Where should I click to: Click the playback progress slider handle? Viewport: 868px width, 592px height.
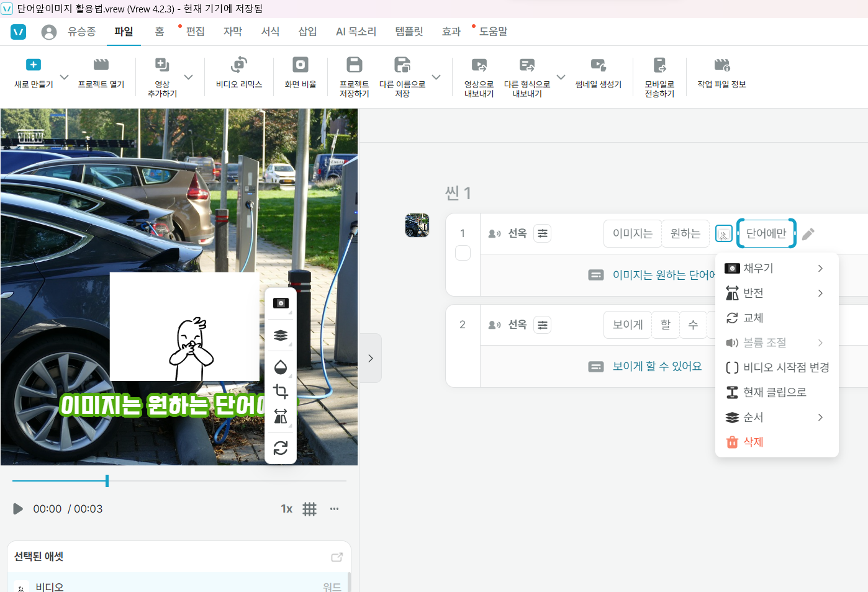tap(107, 480)
